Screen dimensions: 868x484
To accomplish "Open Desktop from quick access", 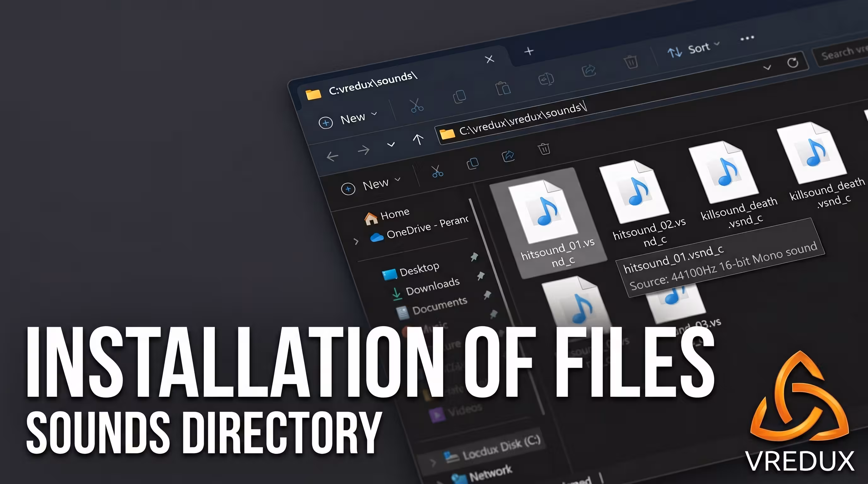I will click(x=411, y=271).
